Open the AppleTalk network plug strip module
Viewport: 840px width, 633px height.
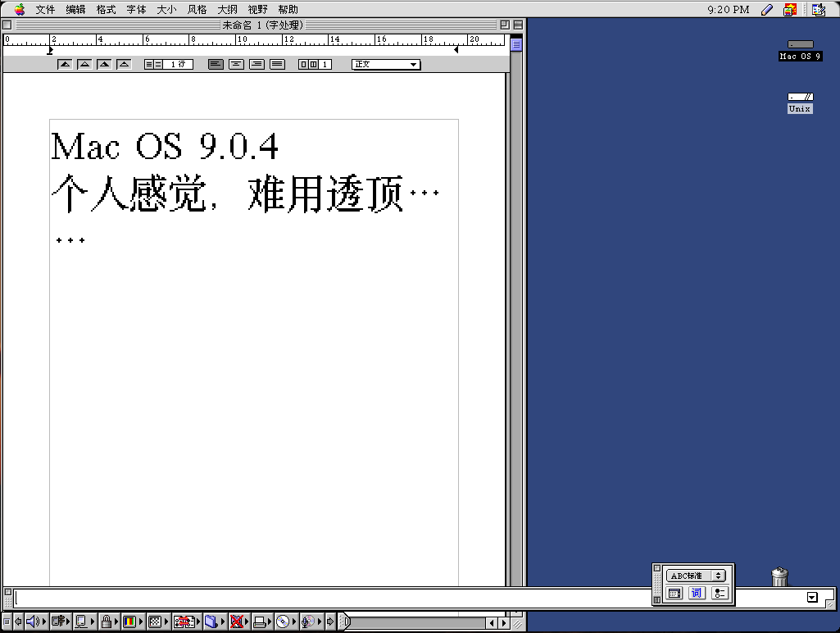coord(60,622)
